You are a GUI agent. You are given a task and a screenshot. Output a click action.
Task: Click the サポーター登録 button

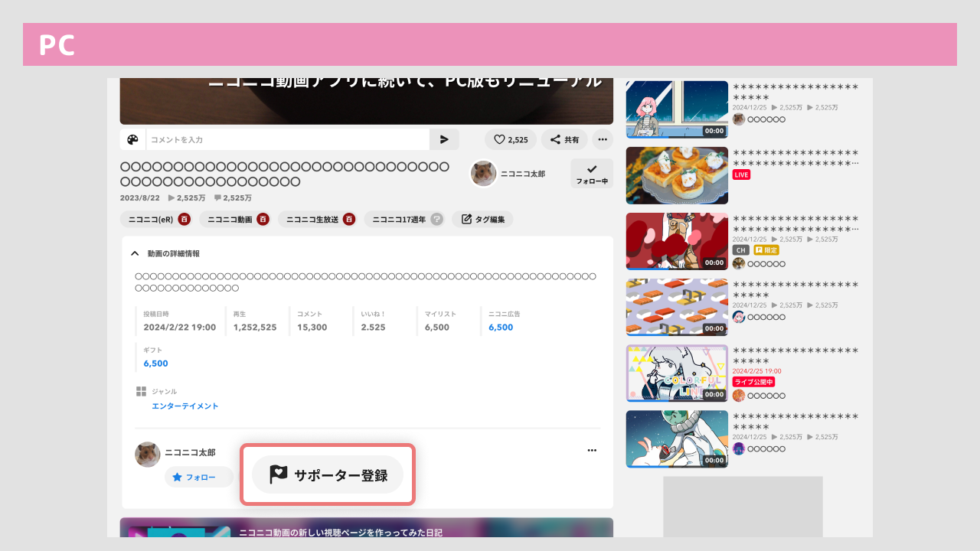pos(328,474)
